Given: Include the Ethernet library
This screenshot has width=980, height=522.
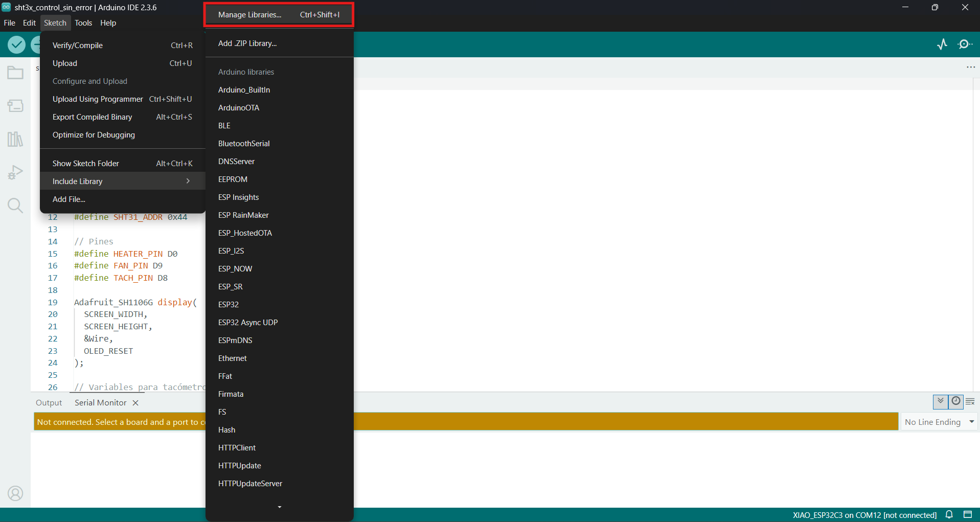Looking at the screenshot, I should pyautogui.click(x=279, y=358).
